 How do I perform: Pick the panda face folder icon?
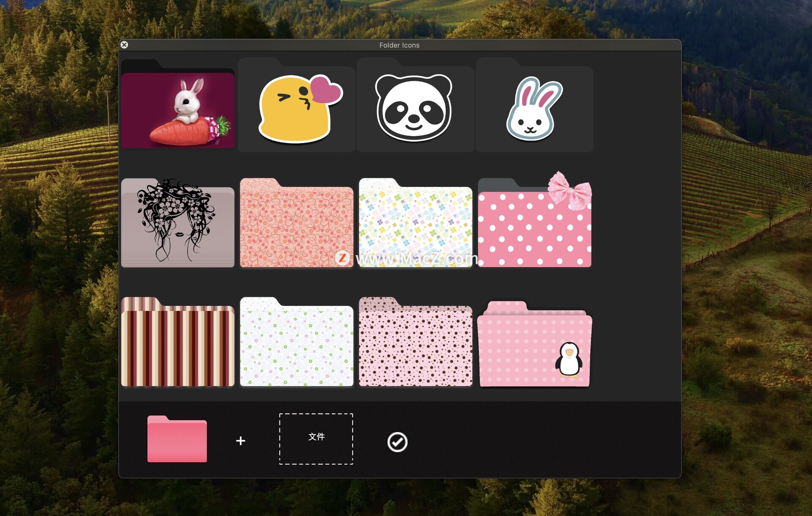[x=415, y=105]
